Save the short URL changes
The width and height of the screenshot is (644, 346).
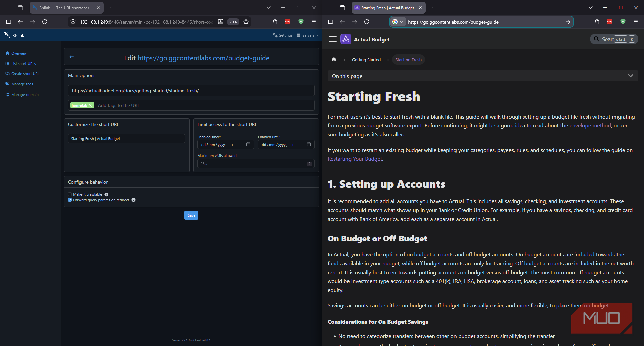click(x=191, y=215)
